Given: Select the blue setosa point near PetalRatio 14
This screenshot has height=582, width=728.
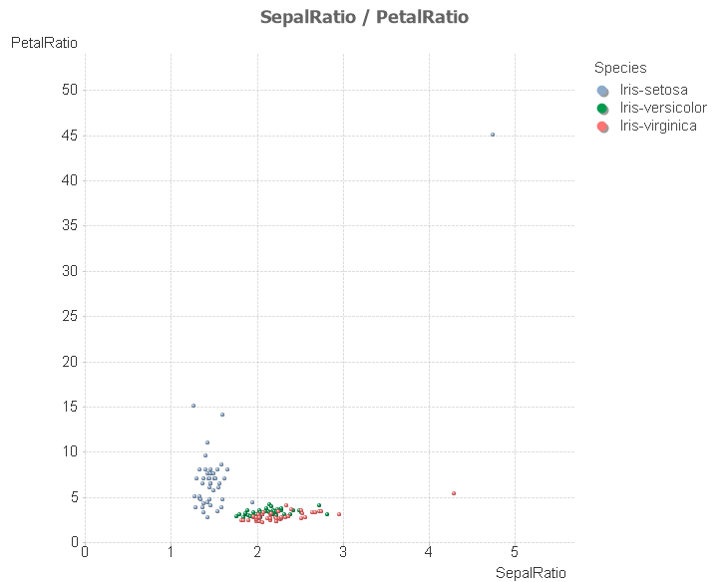Looking at the screenshot, I should tap(222, 415).
